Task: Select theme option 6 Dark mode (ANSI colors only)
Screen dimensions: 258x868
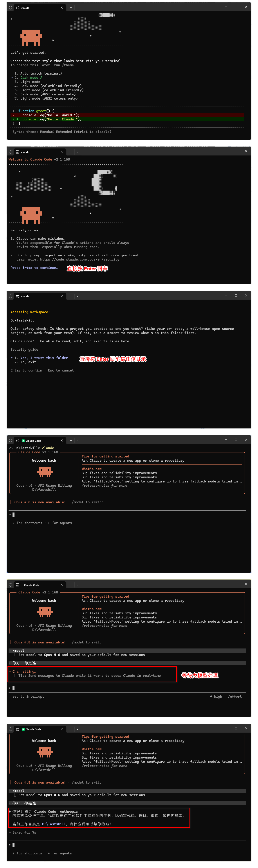Action: tap(45, 94)
